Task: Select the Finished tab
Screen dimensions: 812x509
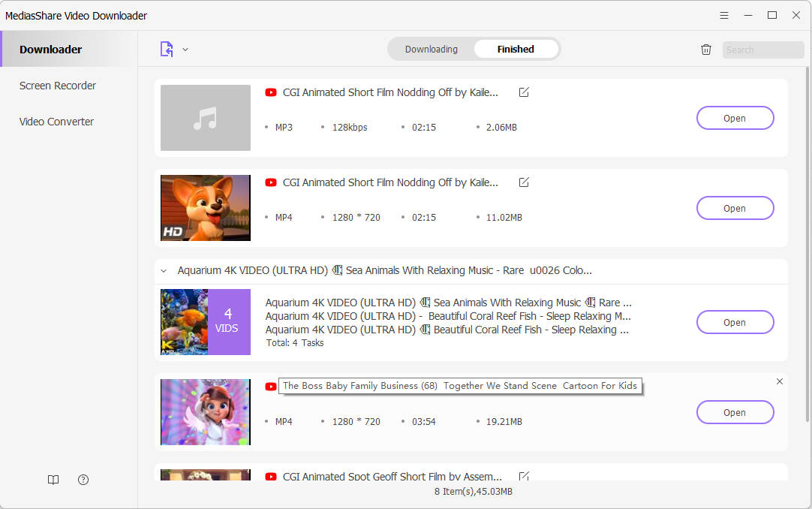Action: point(516,49)
